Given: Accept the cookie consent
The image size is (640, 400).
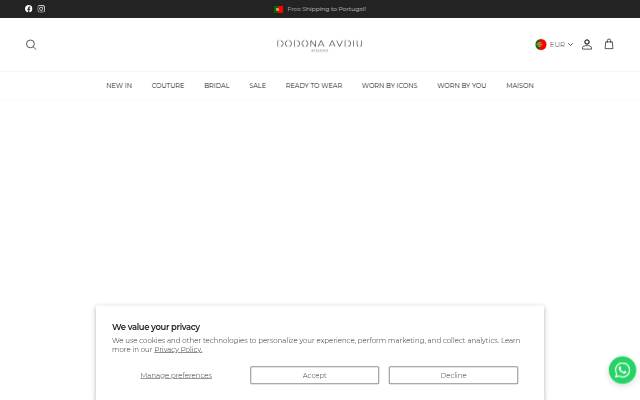Looking at the screenshot, I should 315,375.
